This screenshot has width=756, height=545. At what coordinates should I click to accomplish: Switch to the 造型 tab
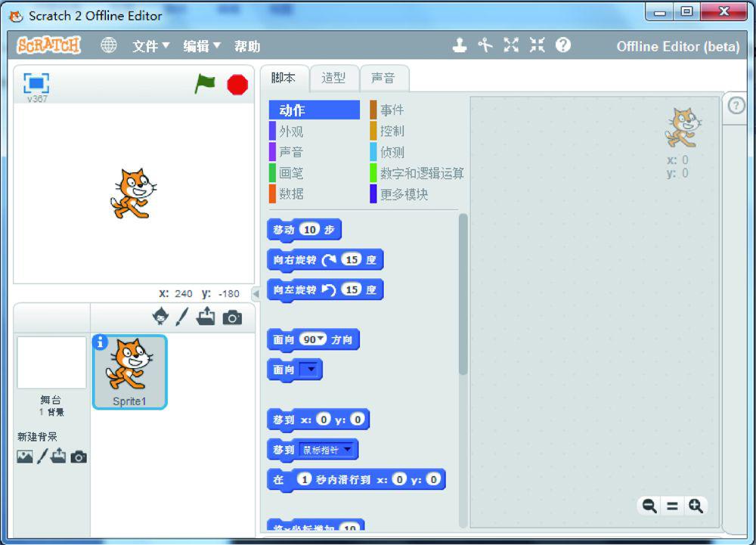coord(333,78)
